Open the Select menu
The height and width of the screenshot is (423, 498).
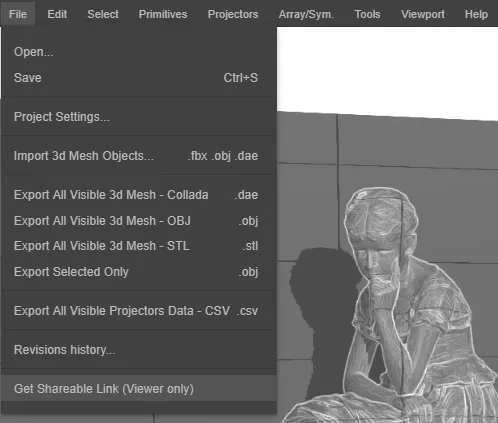click(x=103, y=14)
